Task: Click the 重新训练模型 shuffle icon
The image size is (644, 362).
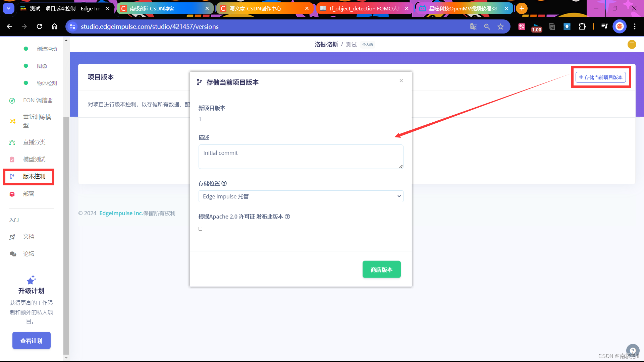Action: tap(12, 121)
